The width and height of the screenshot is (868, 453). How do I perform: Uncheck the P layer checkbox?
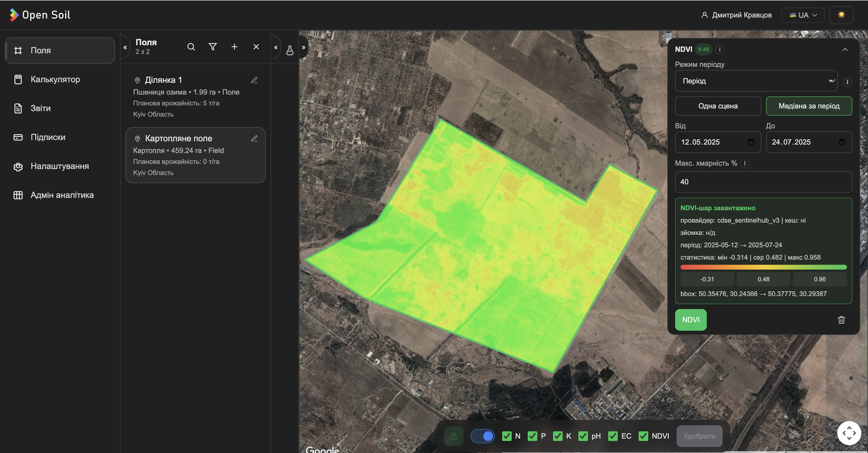[532, 436]
